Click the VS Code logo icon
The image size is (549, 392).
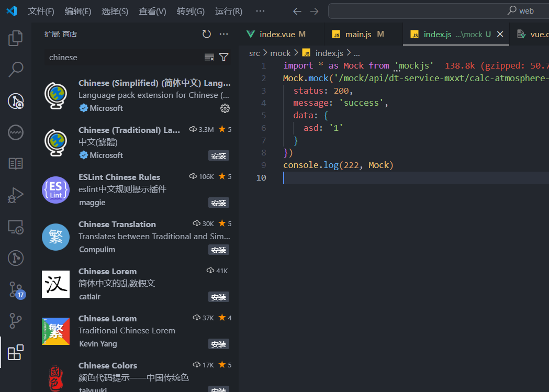[x=12, y=11]
